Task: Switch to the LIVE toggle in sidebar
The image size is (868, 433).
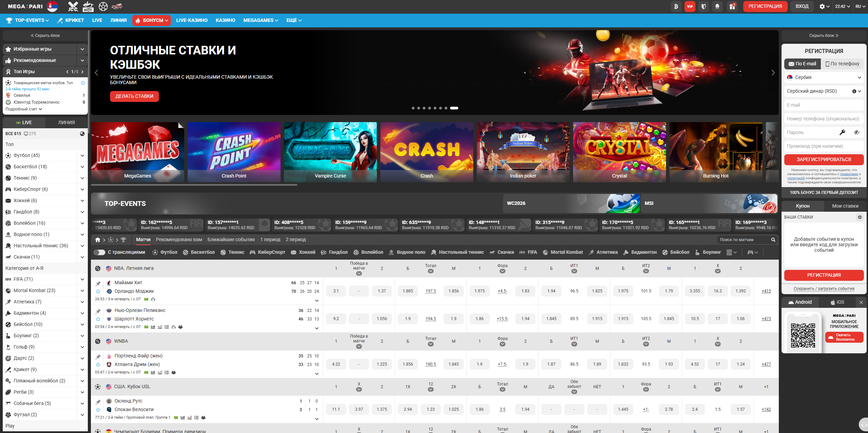Action: tap(24, 122)
